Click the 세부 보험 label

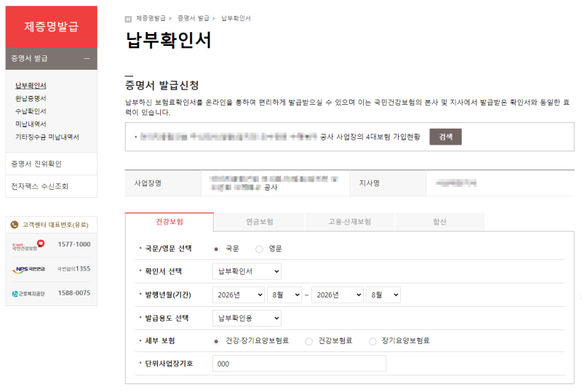[159, 341]
